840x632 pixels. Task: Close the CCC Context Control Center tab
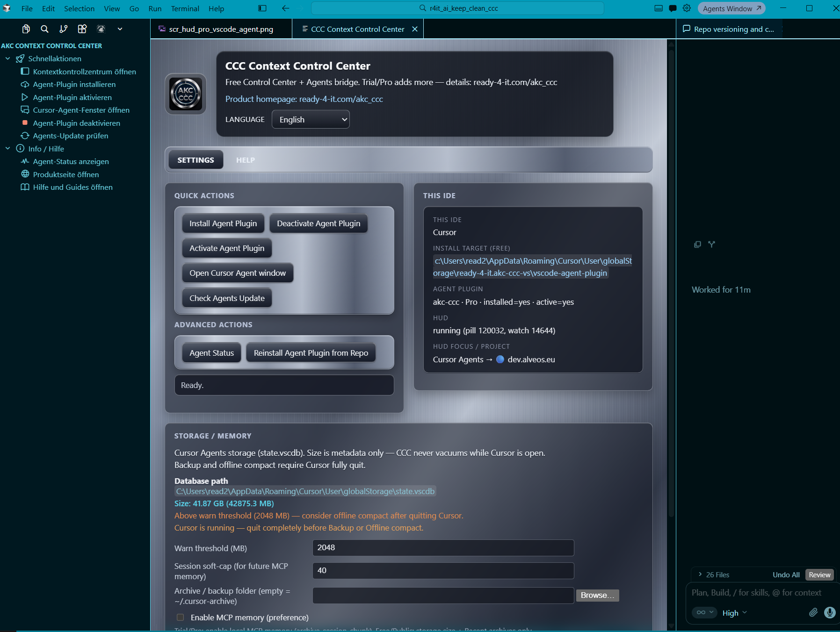click(415, 29)
